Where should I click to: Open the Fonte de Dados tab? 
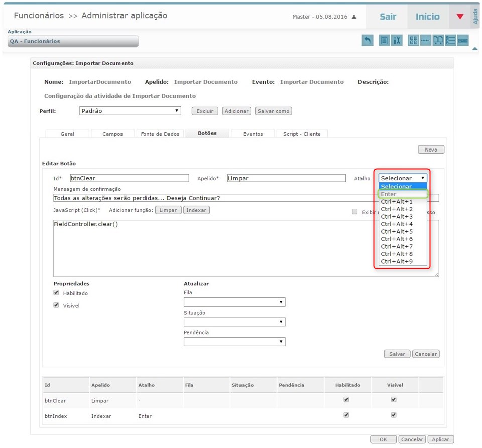[x=160, y=134]
